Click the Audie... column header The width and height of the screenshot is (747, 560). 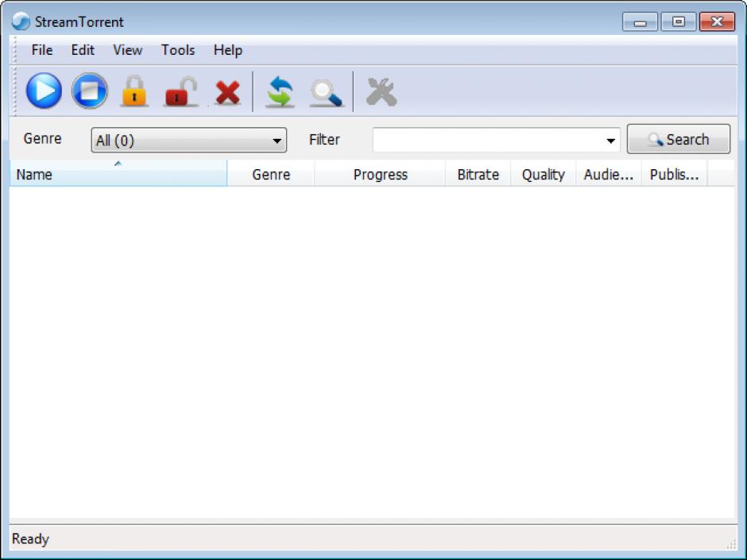click(x=609, y=174)
